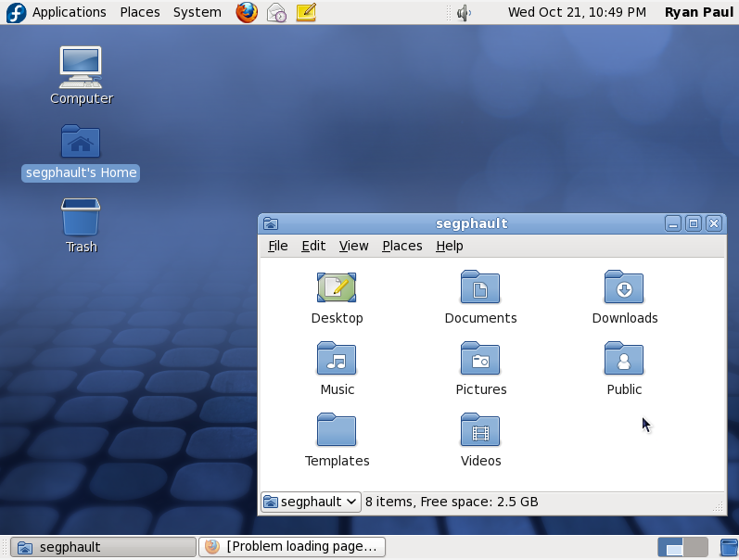Click the '8 items, Free space: 2.5 GB' status text
739x560 pixels.
pos(452,502)
